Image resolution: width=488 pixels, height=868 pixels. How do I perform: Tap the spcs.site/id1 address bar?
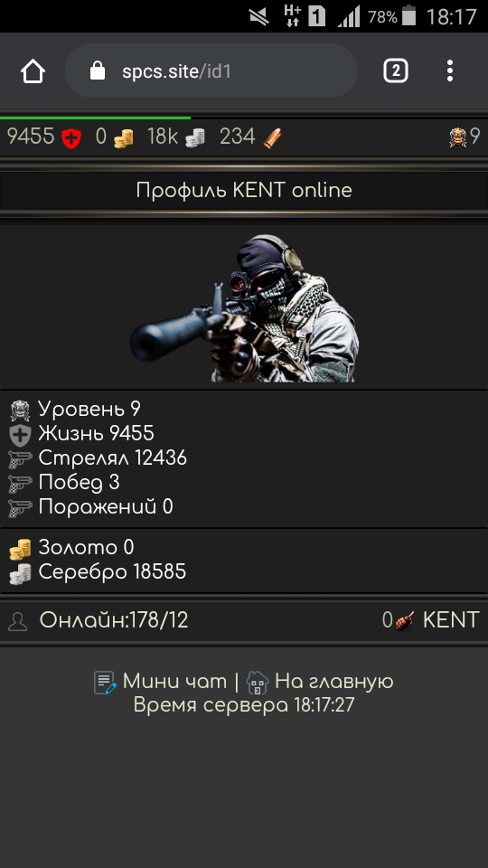[x=211, y=71]
